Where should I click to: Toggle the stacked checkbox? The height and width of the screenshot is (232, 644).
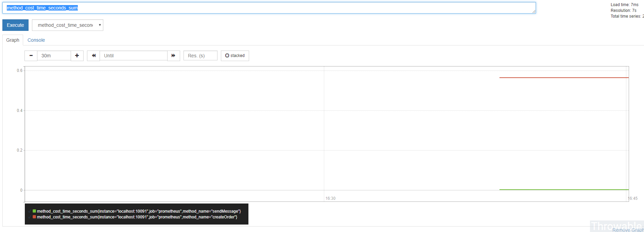[x=235, y=56]
